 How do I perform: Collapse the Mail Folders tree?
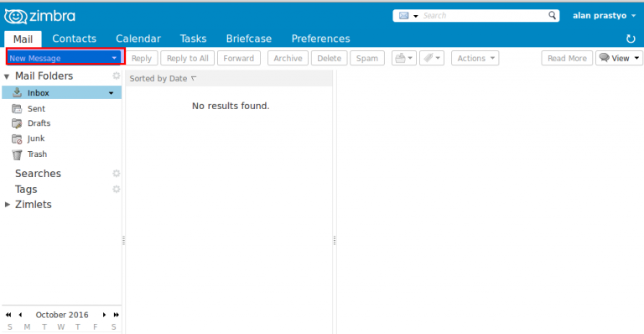(7, 76)
